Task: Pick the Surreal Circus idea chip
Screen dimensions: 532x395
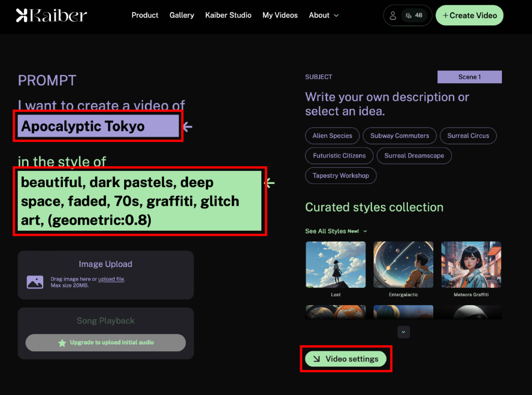Action: point(468,136)
